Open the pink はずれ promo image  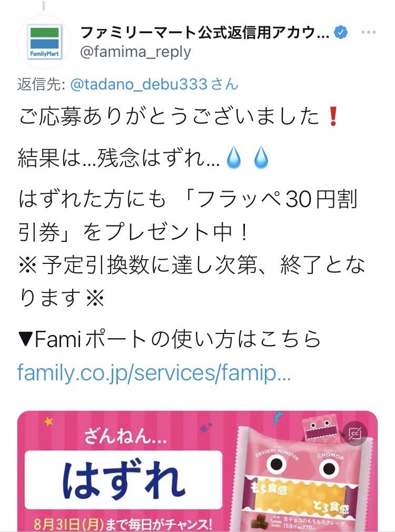197,471
